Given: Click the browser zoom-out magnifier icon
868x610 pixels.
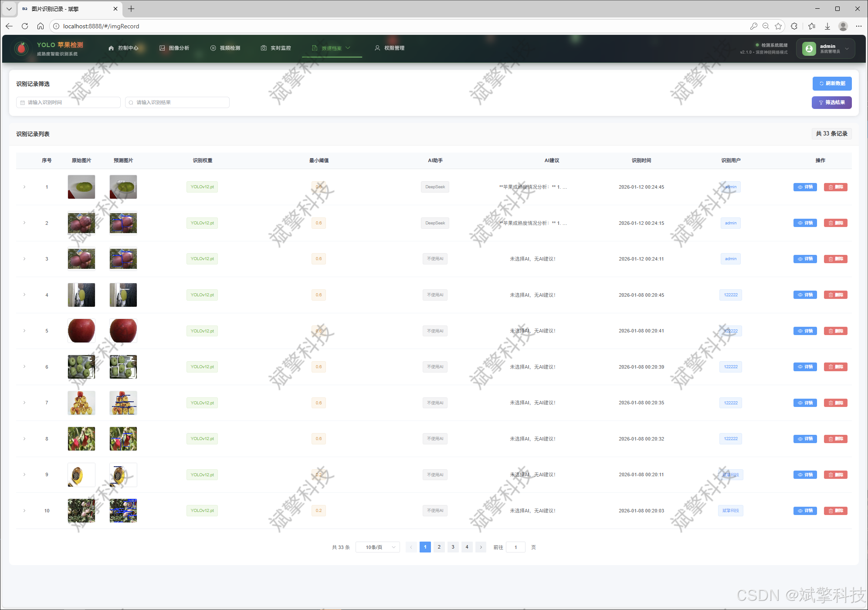Looking at the screenshot, I should [766, 26].
